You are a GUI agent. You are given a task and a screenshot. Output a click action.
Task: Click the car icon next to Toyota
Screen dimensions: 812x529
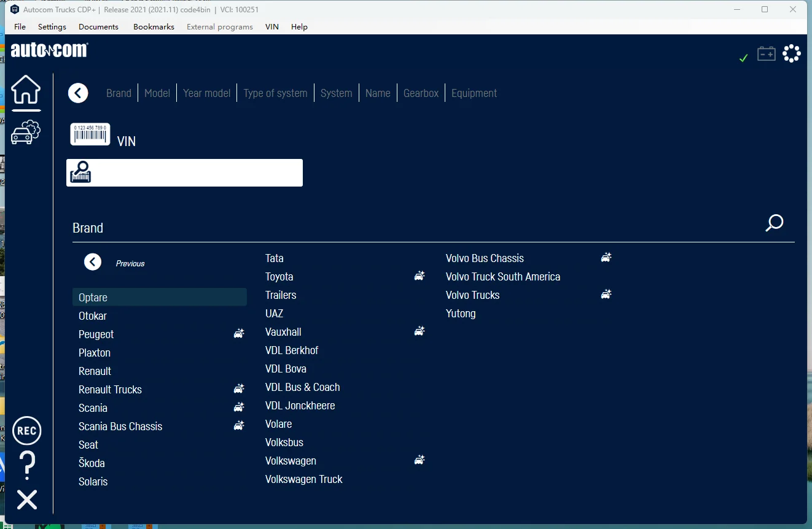(x=420, y=276)
